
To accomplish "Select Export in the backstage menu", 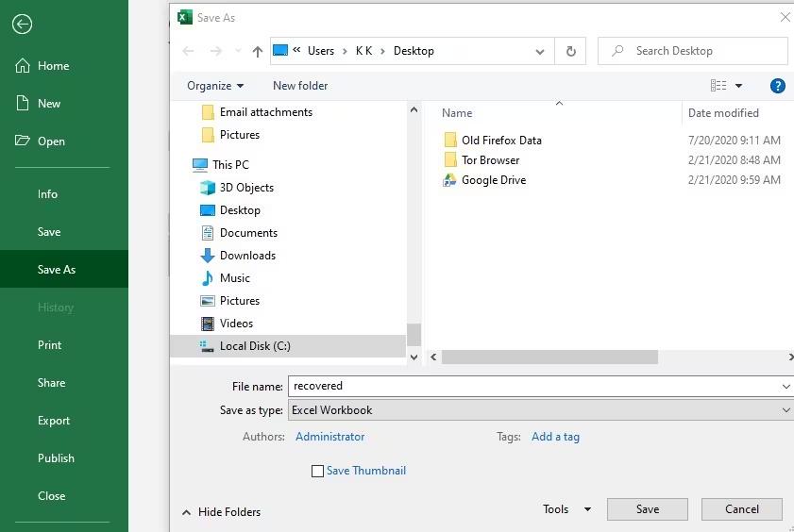I will [x=54, y=421].
